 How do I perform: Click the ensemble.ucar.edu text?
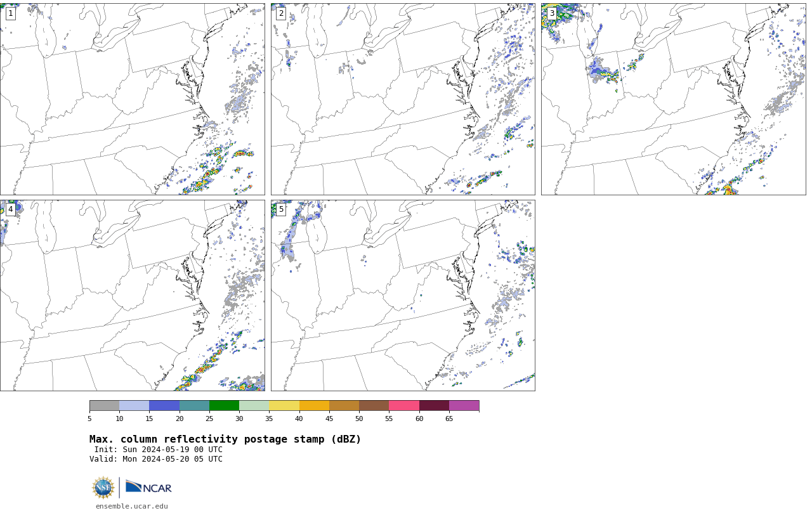pyautogui.click(x=132, y=506)
